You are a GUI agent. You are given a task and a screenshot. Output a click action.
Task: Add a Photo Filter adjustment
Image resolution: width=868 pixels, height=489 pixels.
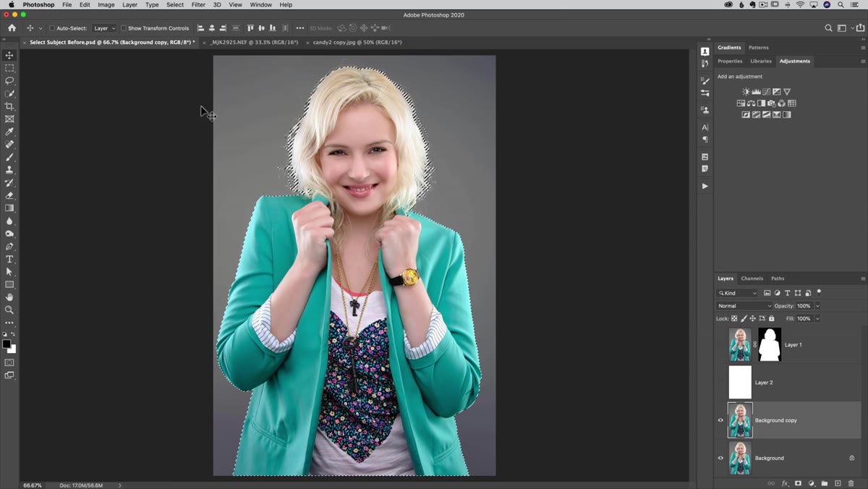(771, 103)
